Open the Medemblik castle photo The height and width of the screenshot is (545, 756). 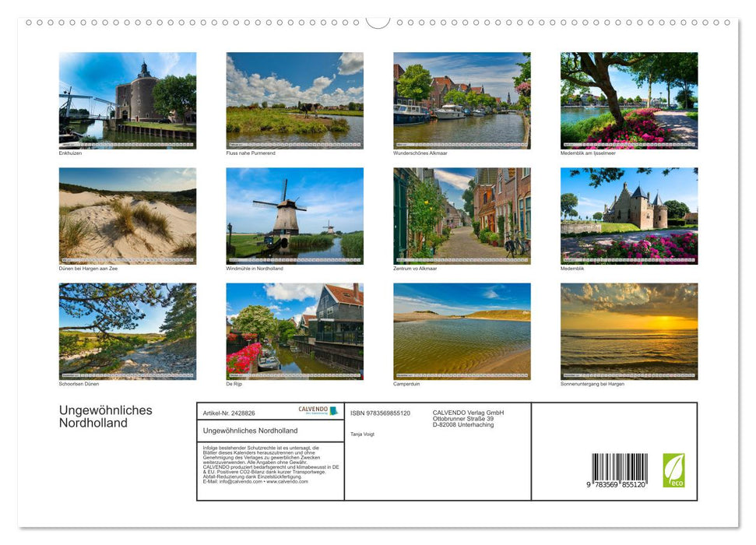[x=629, y=216]
